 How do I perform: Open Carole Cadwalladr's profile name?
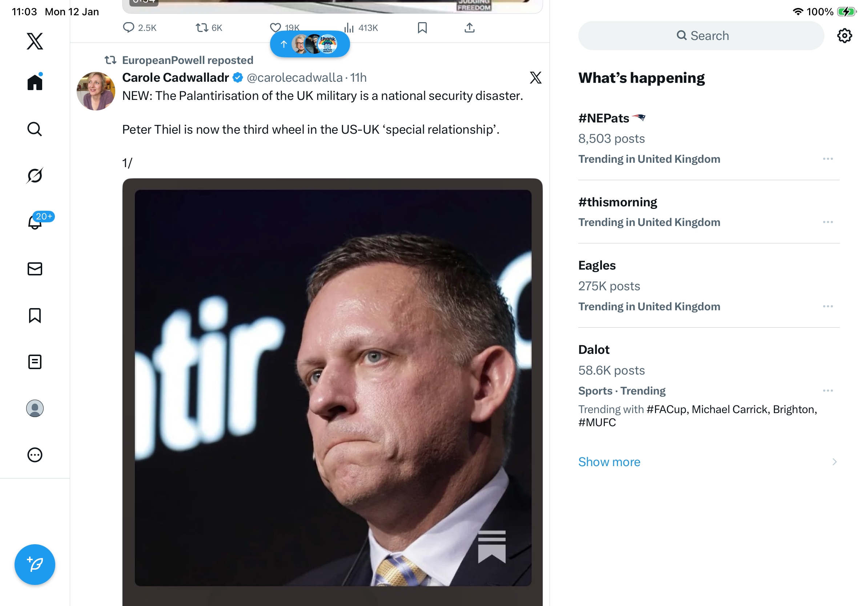[176, 77]
